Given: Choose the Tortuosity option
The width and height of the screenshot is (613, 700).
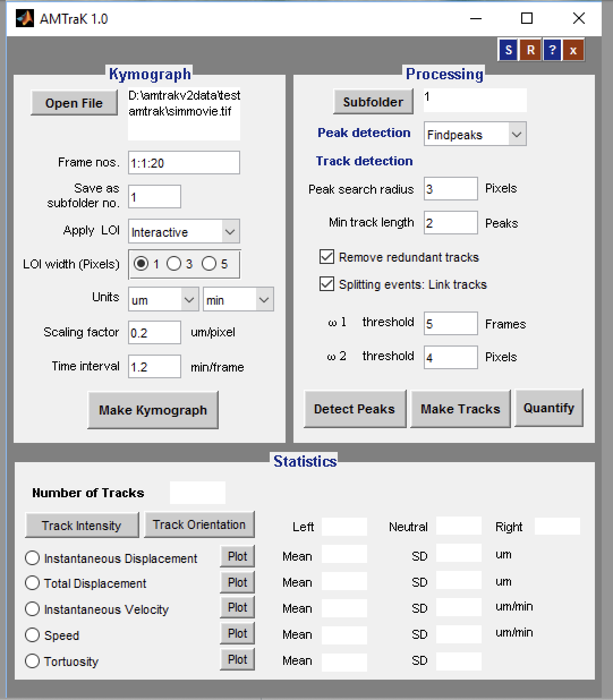Looking at the screenshot, I should pyautogui.click(x=32, y=661).
